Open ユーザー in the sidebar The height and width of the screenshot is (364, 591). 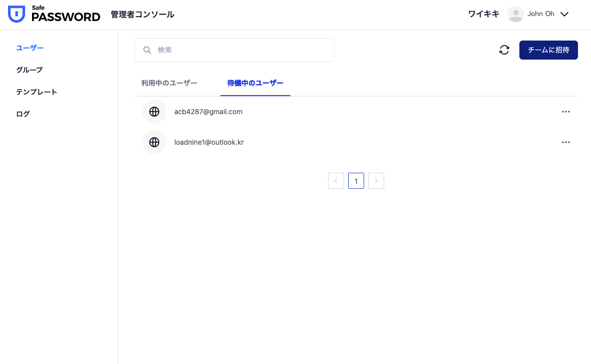(x=30, y=48)
